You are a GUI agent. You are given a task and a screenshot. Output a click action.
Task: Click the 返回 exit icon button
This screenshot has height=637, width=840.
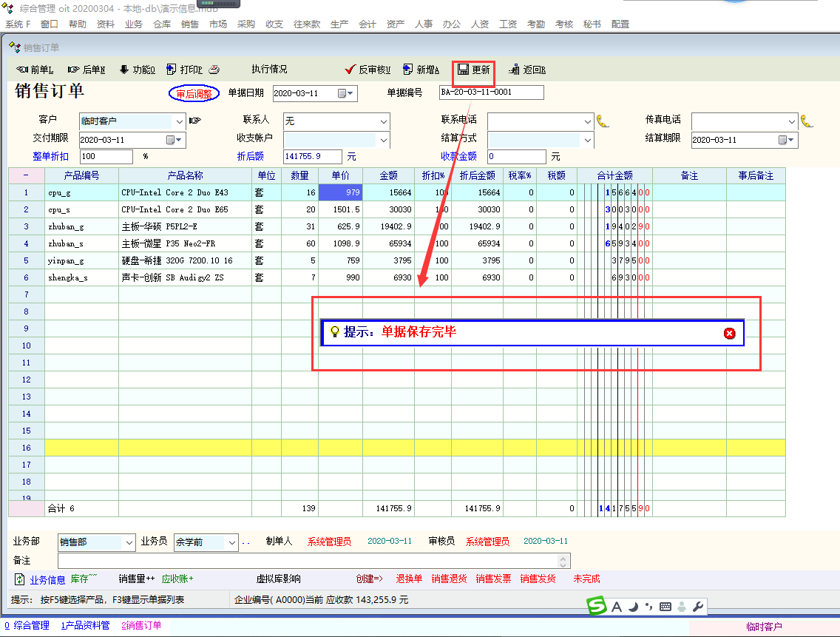click(x=526, y=70)
